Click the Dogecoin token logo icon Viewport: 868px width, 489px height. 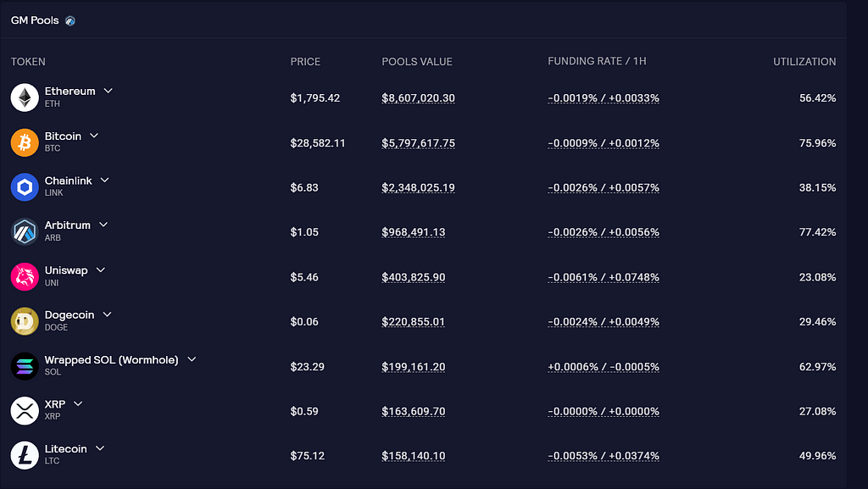tap(25, 321)
